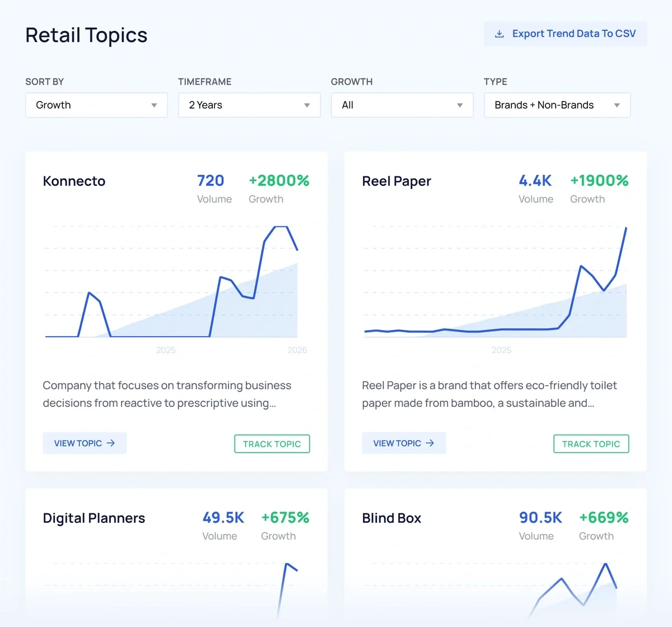
Task: Click the arrow icon in Reel Paper's View Topic
Action: pyautogui.click(x=430, y=443)
